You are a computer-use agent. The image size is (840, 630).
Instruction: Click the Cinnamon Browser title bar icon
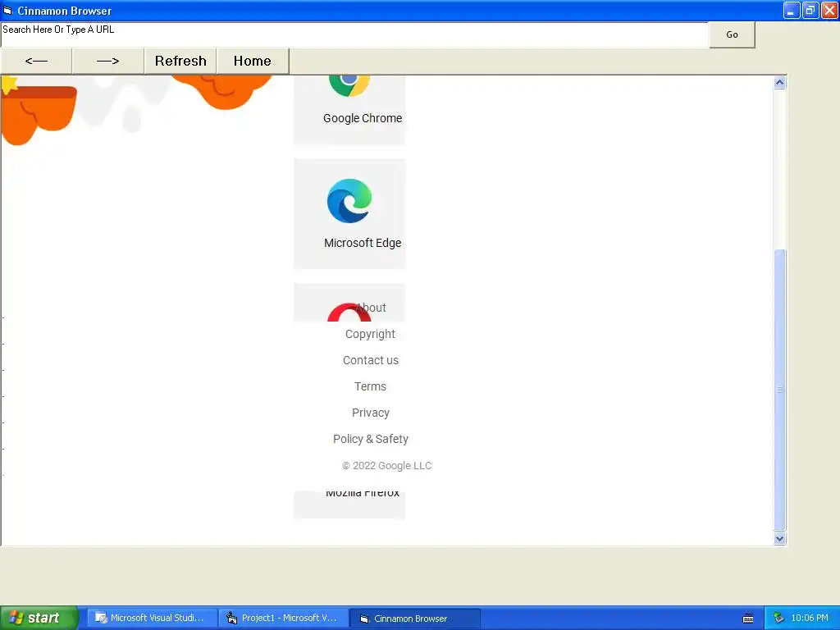[7, 10]
